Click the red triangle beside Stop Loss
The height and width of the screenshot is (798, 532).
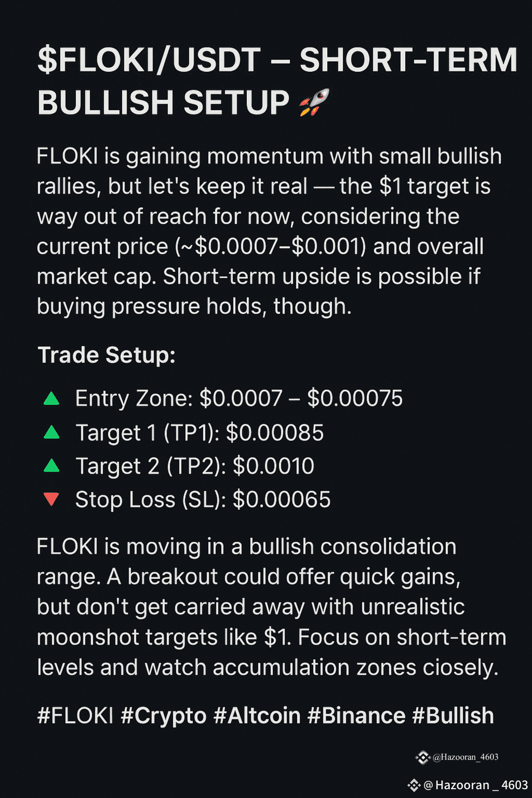coord(51,499)
